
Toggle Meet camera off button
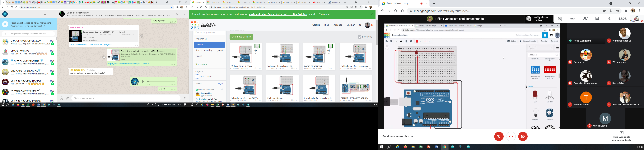(523, 137)
